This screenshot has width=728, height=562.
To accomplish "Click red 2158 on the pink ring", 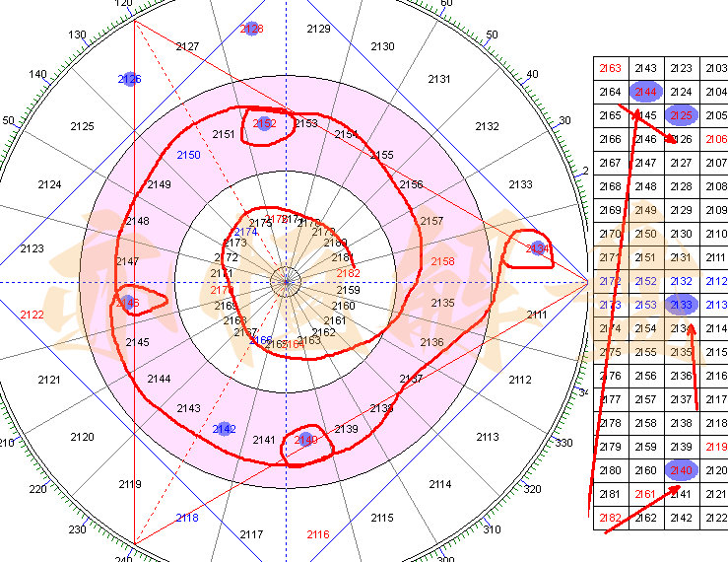I will point(443,261).
